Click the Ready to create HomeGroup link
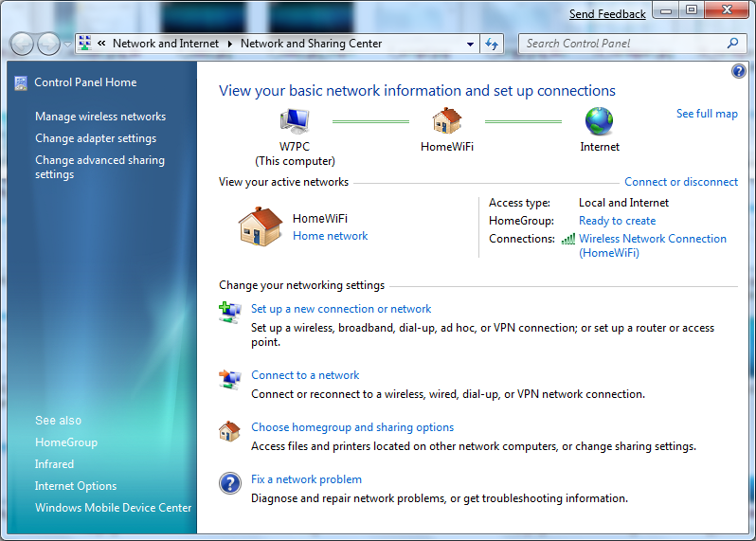756x541 pixels. [x=617, y=221]
